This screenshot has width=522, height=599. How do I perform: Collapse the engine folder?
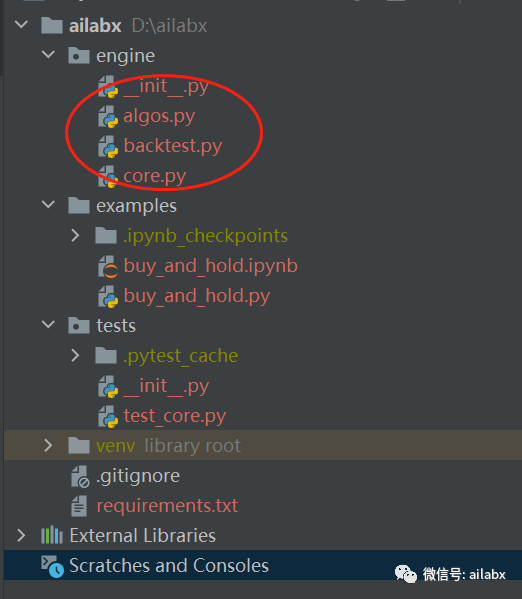(48, 55)
